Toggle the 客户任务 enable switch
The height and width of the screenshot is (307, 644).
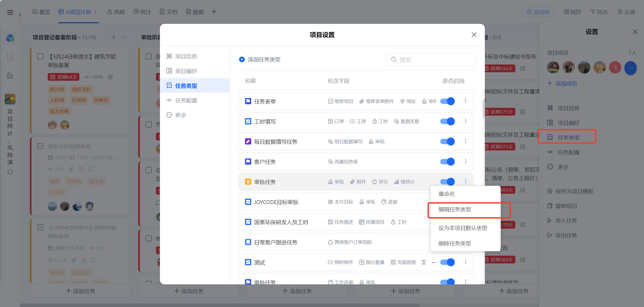point(447,161)
